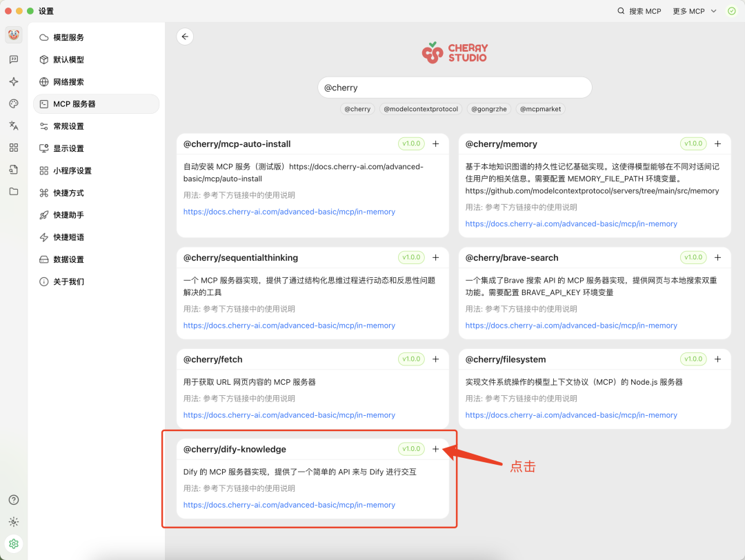Open 常规设置 menu item
Screen dimensions: 745x560
pyautogui.click(x=96, y=126)
